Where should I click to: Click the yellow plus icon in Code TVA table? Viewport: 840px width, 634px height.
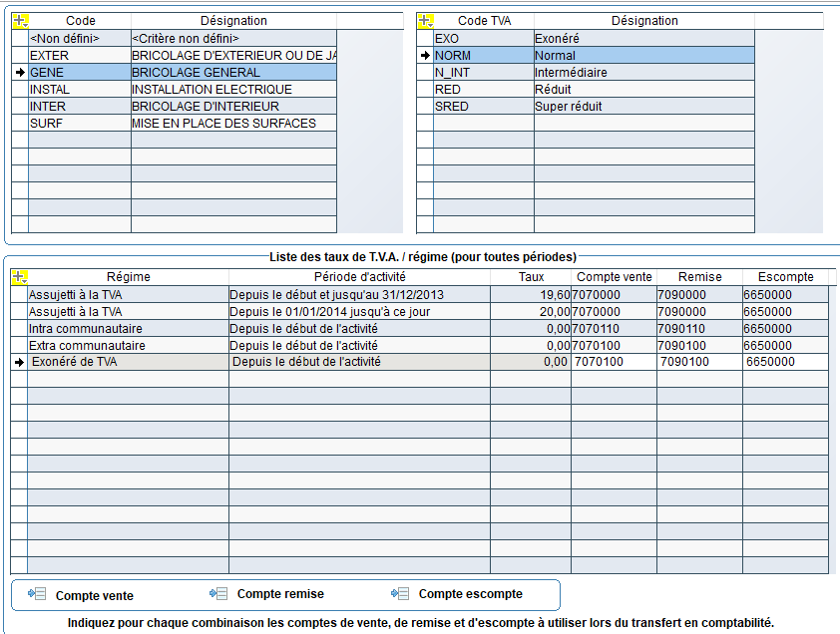tap(425, 21)
